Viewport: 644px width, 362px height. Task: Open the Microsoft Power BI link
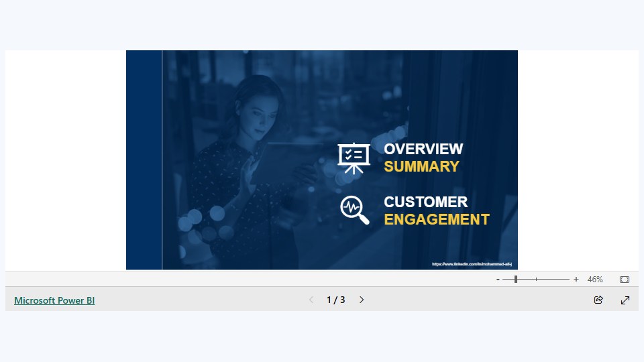pos(54,300)
